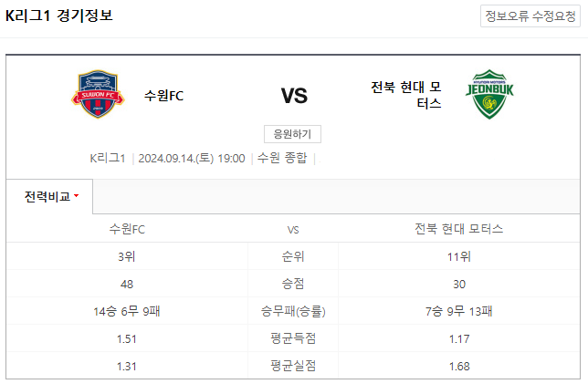The height and width of the screenshot is (384, 588).
Task: Click the 수원FC column header in table
Action: [127, 229]
